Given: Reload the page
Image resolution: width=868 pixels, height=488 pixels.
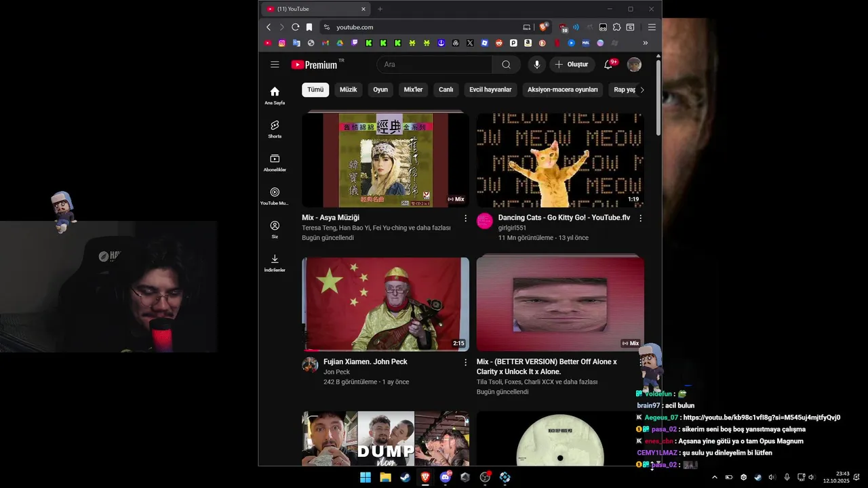Looking at the screenshot, I should click(295, 27).
